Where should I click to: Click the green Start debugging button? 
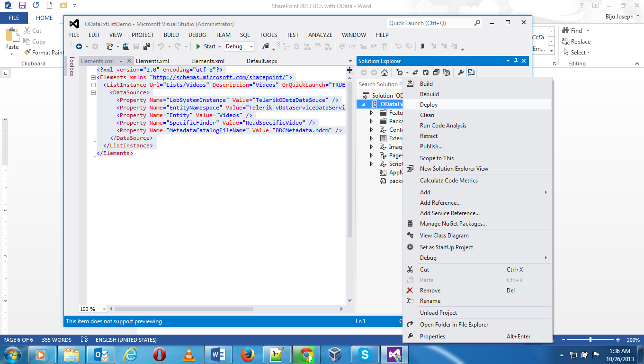206,46
